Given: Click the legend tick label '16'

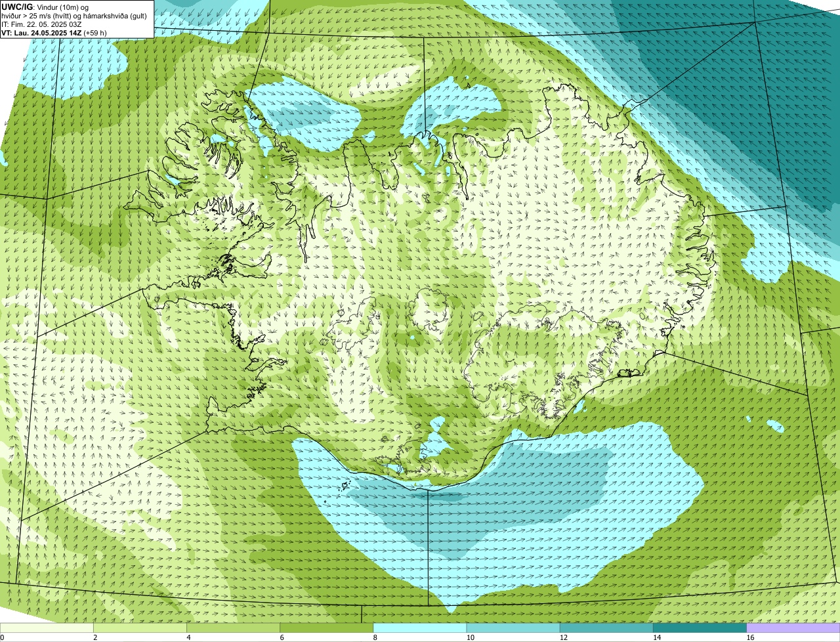Looking at the screenshot, I should pyautogui.click(x=751, y=637).
